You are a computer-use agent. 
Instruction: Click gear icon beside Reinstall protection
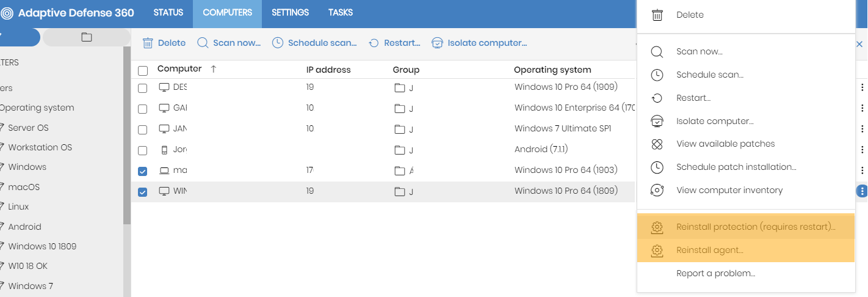pyautogui.click(x=657, y=227)
